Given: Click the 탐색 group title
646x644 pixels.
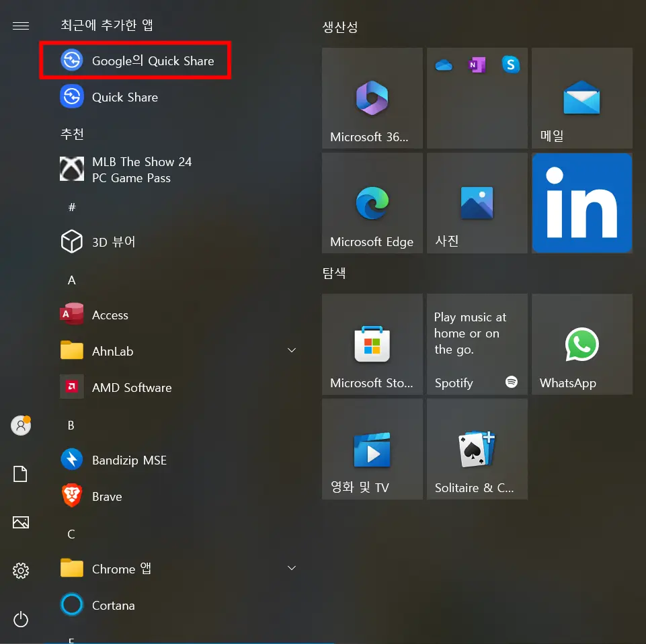Looking at the screenshot, I should [334, 273].
